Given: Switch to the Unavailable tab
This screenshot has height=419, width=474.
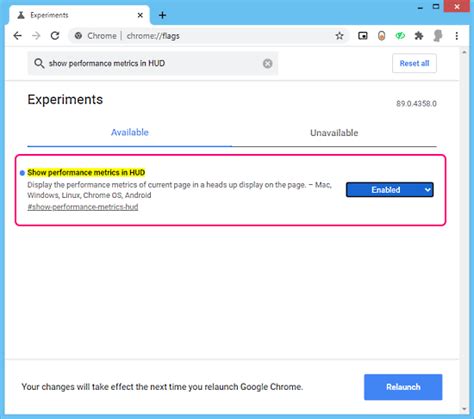Looking at the screenshot, I should click(x=334, y=133).
